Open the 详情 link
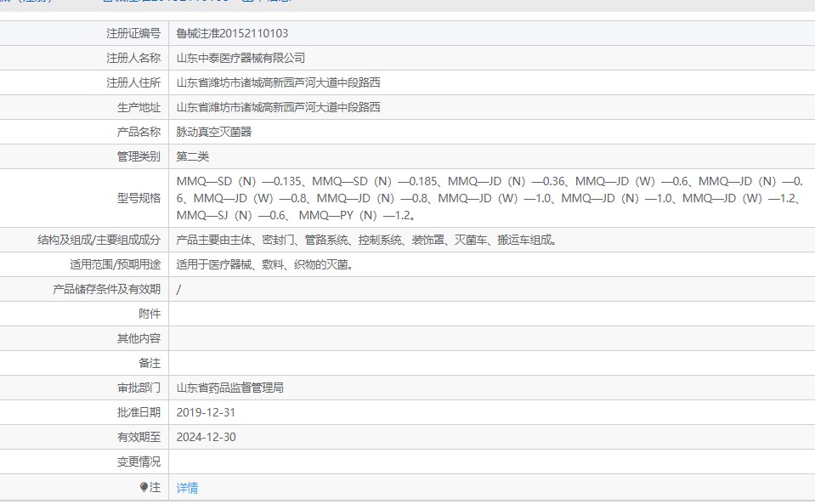Screen dimensions: 815x504 click(187, 487)
